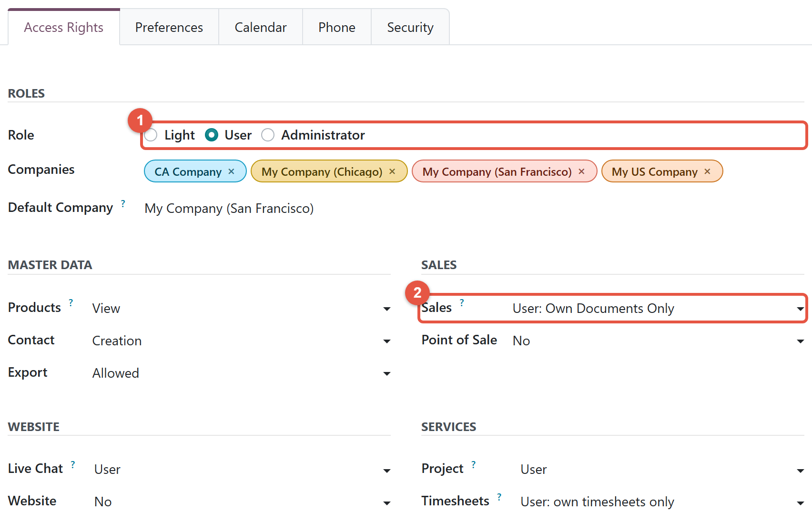Open the Export permission dropdown
Image resolution: width=812 pixels, height=522 pixels.
(x=242, y=373)
